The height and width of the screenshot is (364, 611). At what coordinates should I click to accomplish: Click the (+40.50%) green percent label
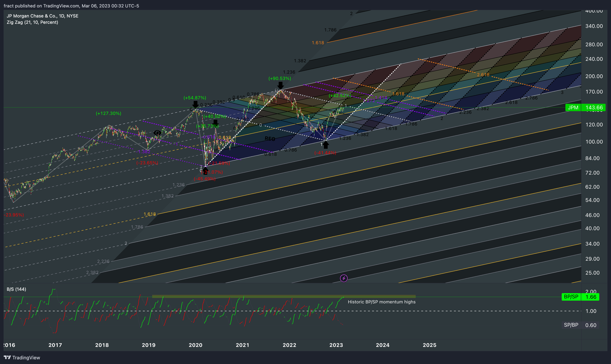coord(215,116)
